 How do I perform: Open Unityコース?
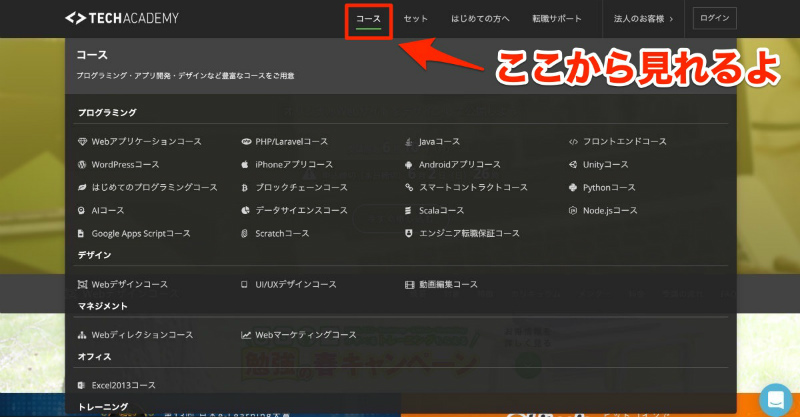pos(606,164)
